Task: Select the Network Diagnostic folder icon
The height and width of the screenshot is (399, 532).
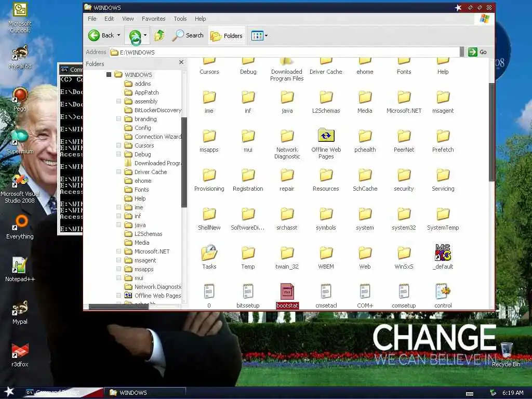Action: pyautogui.click(x=287, y=136)
